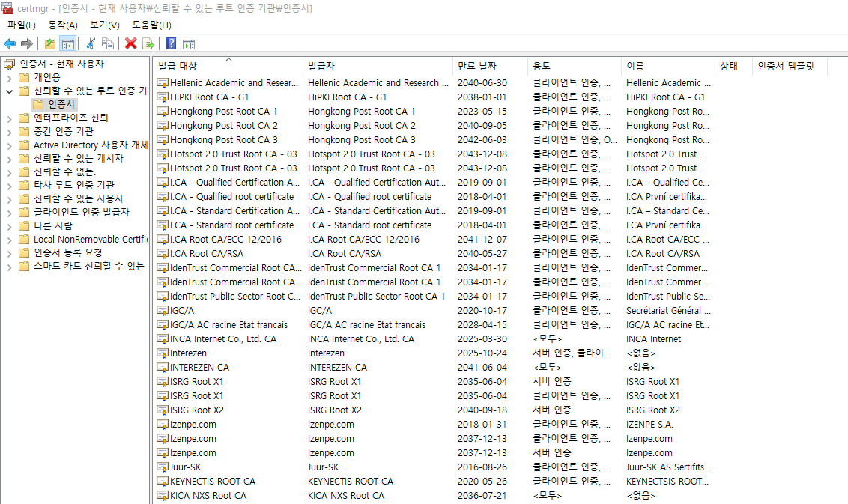The image size is (848, 504).
Task: Click the certificate icon beside HiPKI Root CA - G1
Action: tap(163, 97)
